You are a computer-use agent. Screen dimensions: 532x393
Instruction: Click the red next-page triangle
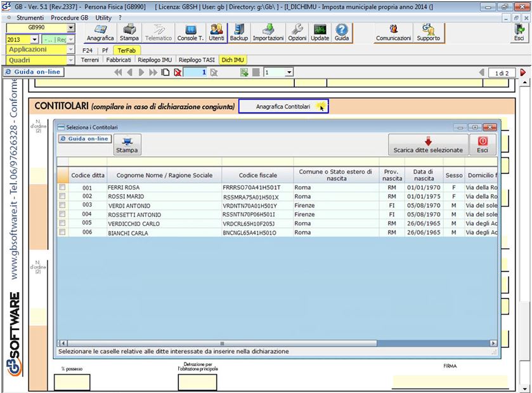pyautogui.click(x=523, y=72)
